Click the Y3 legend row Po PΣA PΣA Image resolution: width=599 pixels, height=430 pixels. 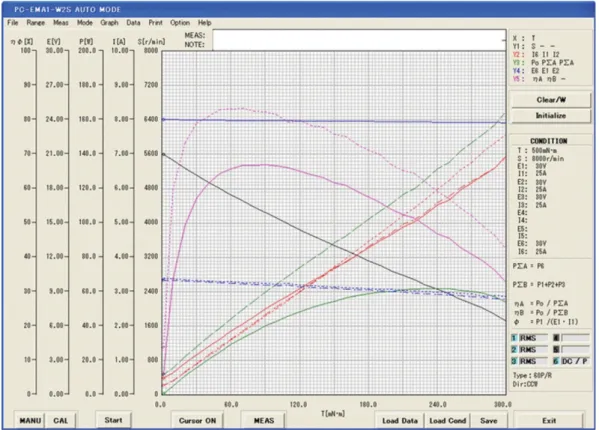point(543,63)
